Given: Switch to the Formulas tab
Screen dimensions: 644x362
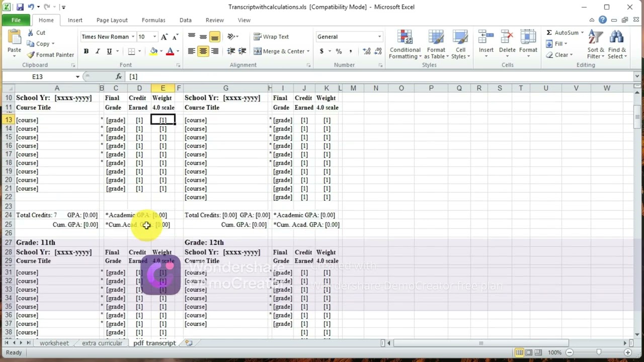Looking at the screenshot, I should pyautogui.click(x=153, y=20).
